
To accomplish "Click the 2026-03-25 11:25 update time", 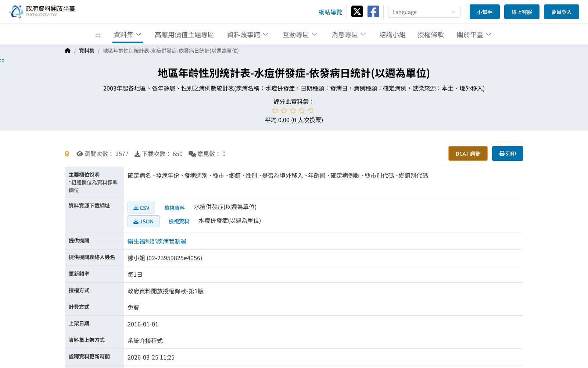I will click(x=151, y=357).
